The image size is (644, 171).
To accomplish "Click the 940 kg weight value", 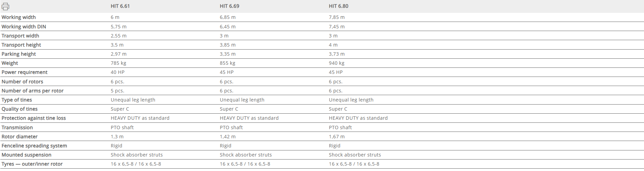I will (336, 63).
